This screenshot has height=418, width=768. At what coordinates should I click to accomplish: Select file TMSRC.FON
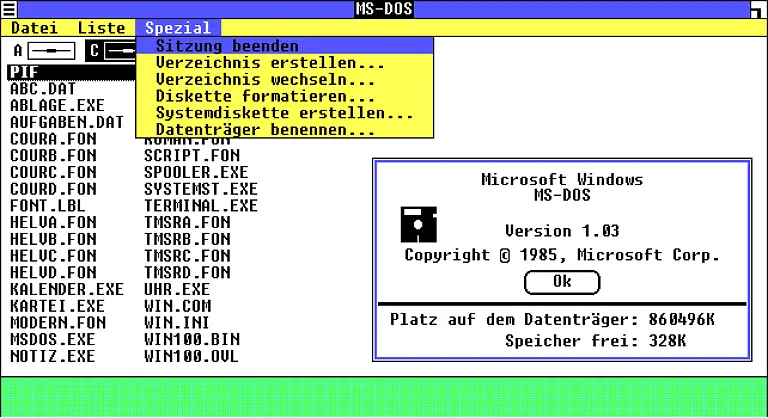click(187, 256)
